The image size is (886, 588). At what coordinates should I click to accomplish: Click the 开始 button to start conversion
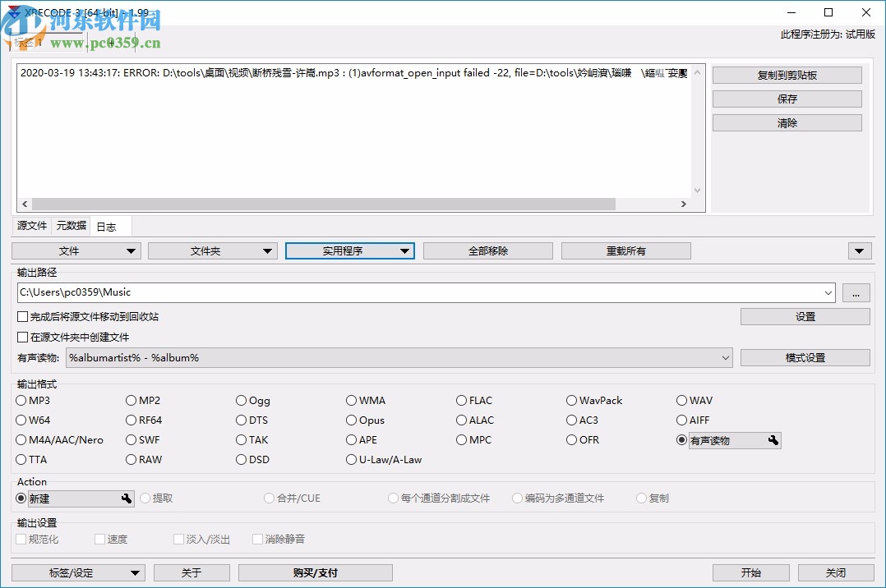point(750,572)
